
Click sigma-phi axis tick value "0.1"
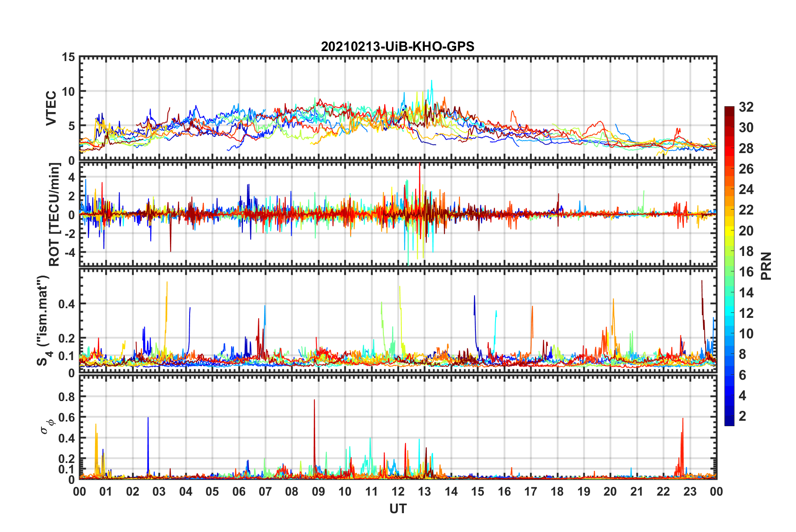coord(66,469)
